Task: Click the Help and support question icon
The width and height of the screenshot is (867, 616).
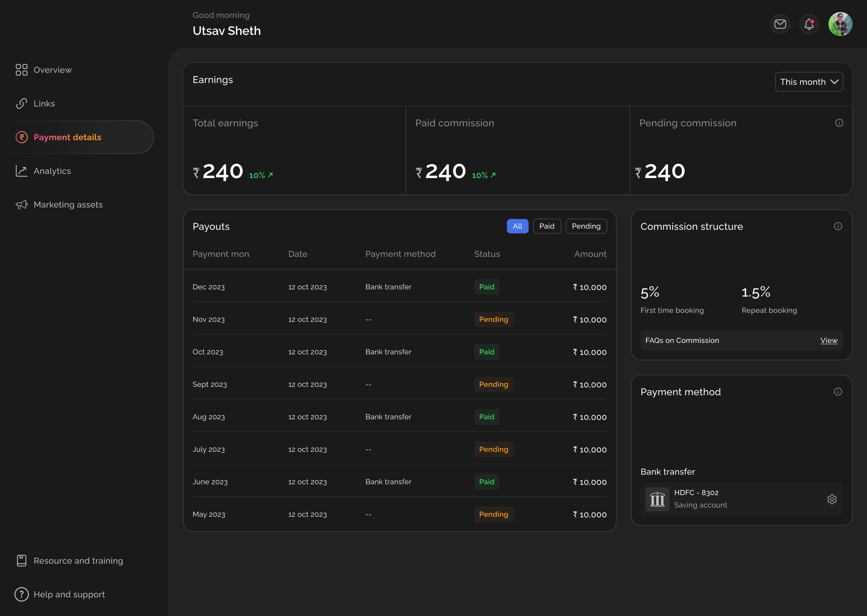Action: (x=22, y=594)
